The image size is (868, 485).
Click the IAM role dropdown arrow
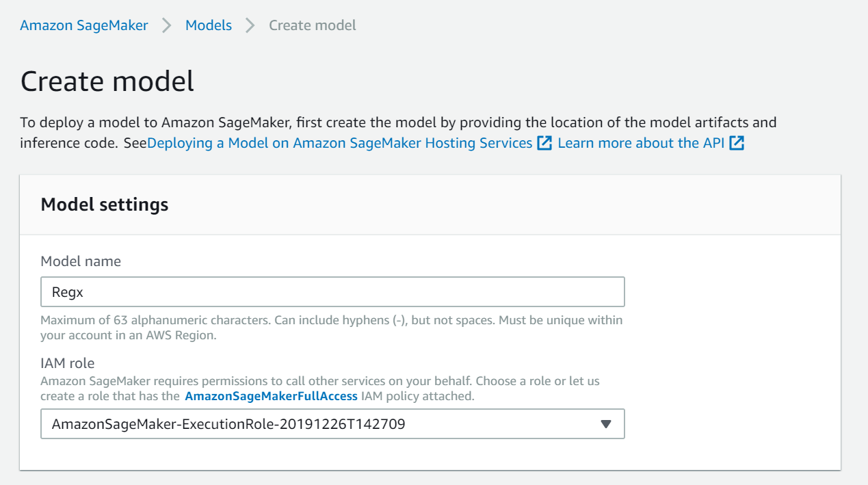[x=605, y=424]
